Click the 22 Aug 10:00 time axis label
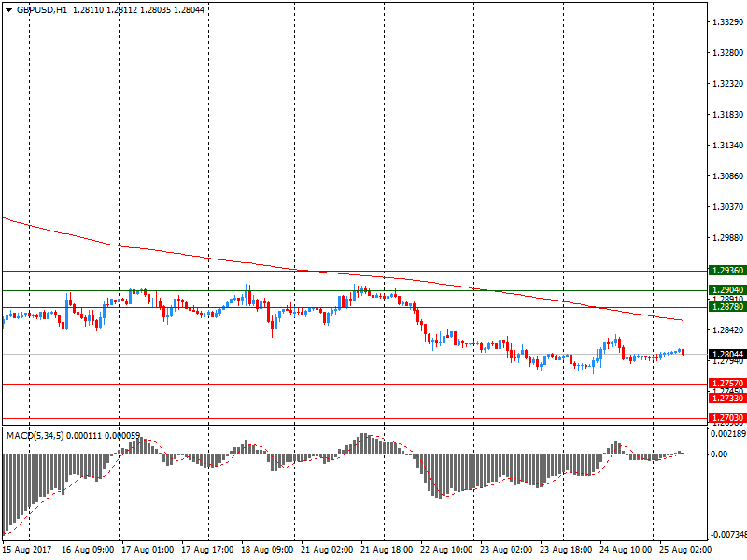Screen dimensions: 747x560 446,550
